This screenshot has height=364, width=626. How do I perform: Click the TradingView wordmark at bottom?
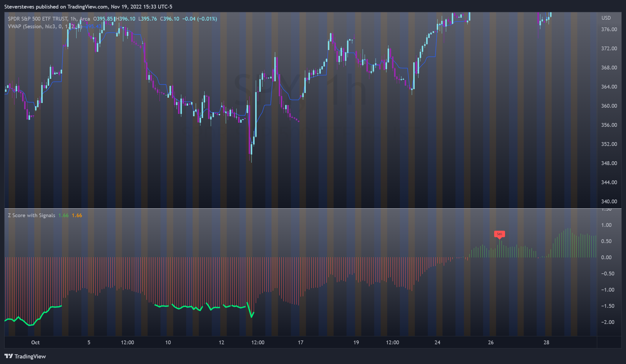coord(30,357)
